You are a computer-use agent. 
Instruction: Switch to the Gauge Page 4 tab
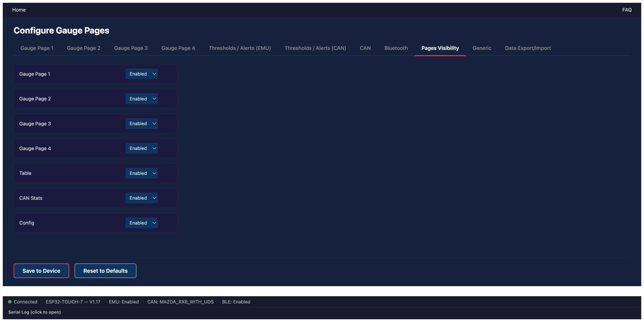[x=178, y=48]
